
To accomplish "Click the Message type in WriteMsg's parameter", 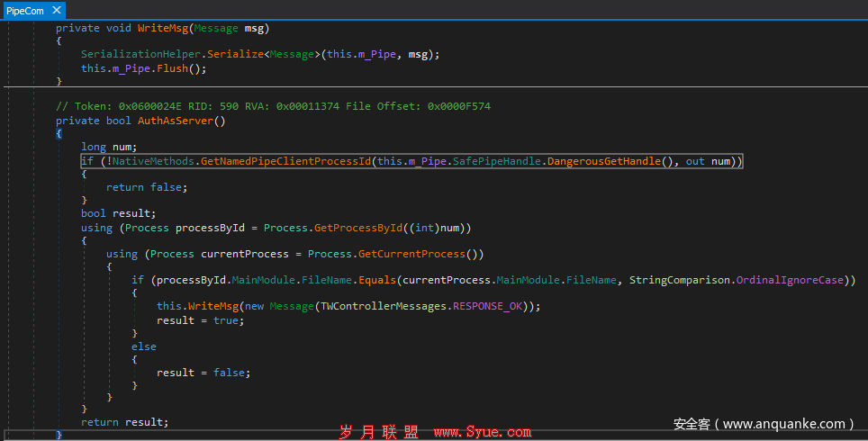I will tap(216, 28).
